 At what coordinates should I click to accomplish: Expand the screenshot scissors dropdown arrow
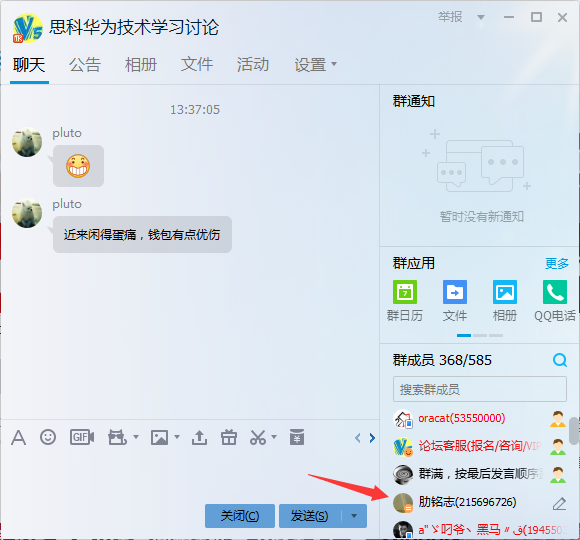coord(274,437)
